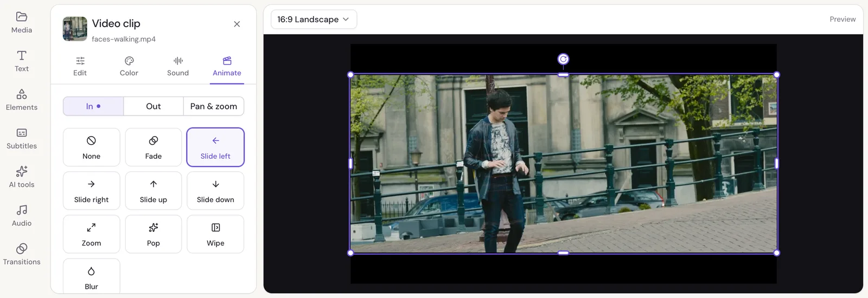Click the Video clip panel title
868x298 pixels.
coord(116,23)
